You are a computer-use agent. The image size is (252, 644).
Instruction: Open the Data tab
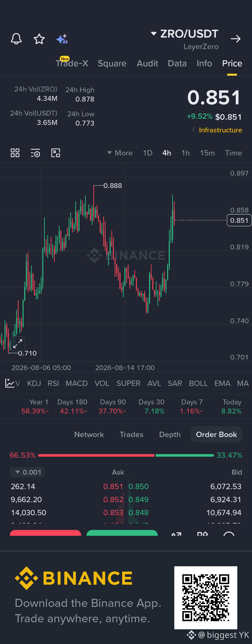(x=177, y=63)
